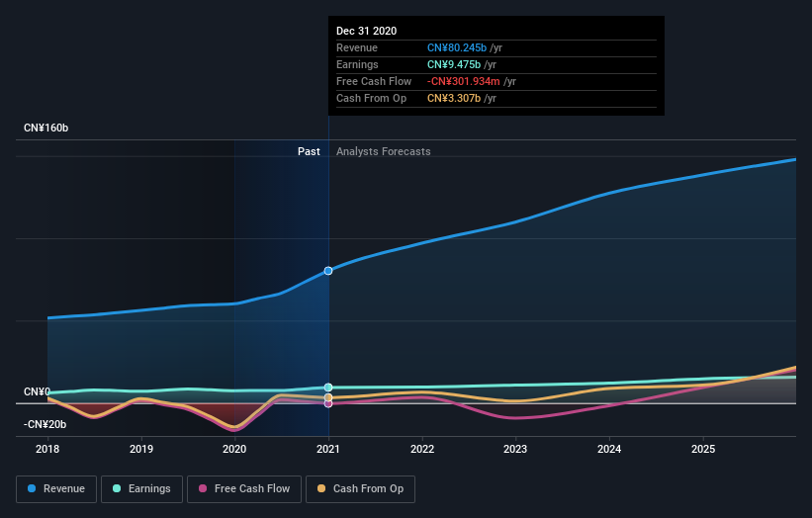Click the Earnings row label in tooltip
Viewport: 812px width, 518px height.
tap(357, 64)
